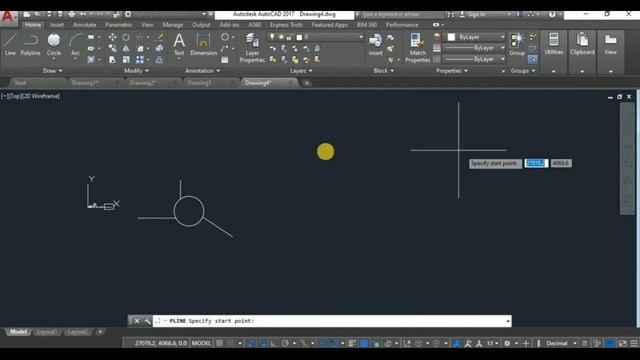Toggle group selection on in Groups panel

tap(532, 60)
